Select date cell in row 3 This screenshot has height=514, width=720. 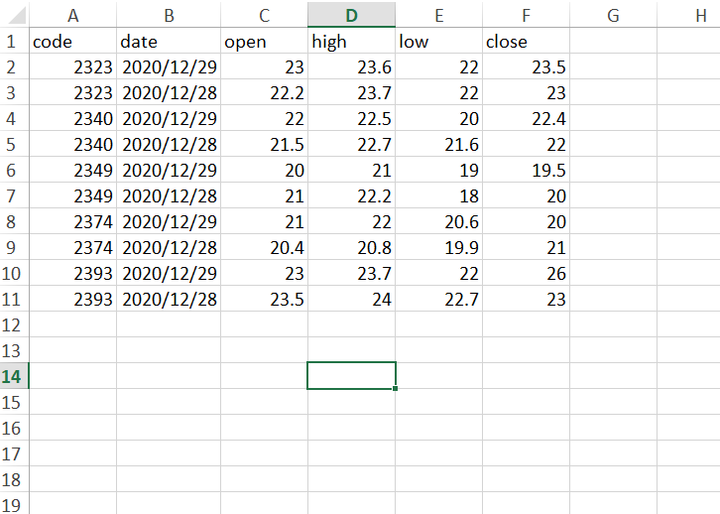pos(169,93)
